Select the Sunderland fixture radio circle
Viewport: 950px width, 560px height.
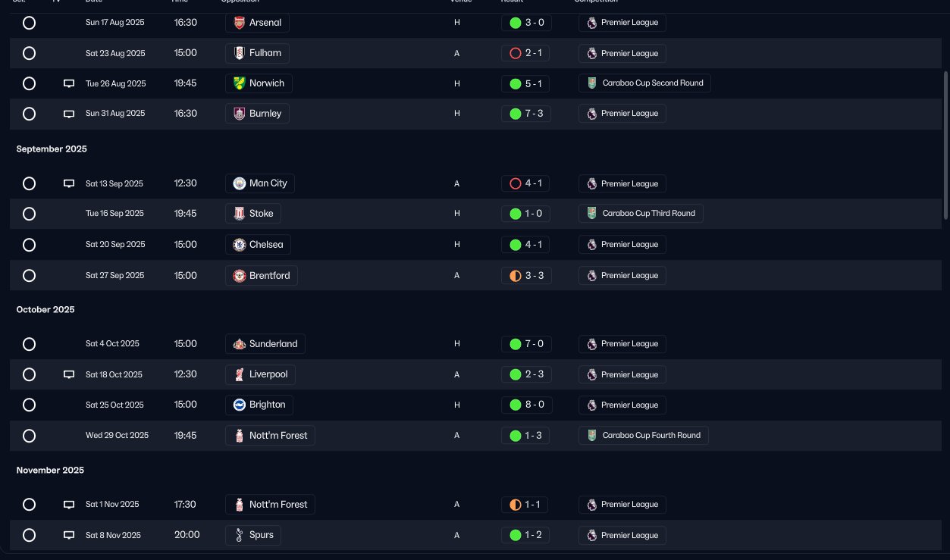(29, 344)
